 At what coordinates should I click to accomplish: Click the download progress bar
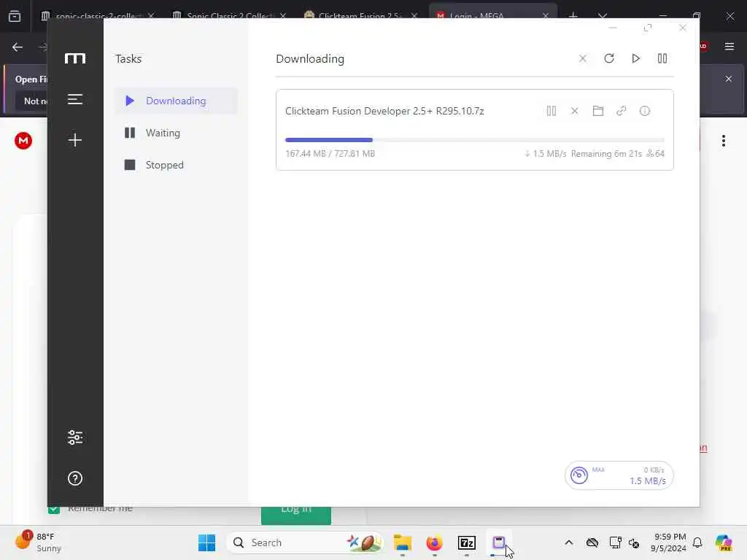click(474, 140)
